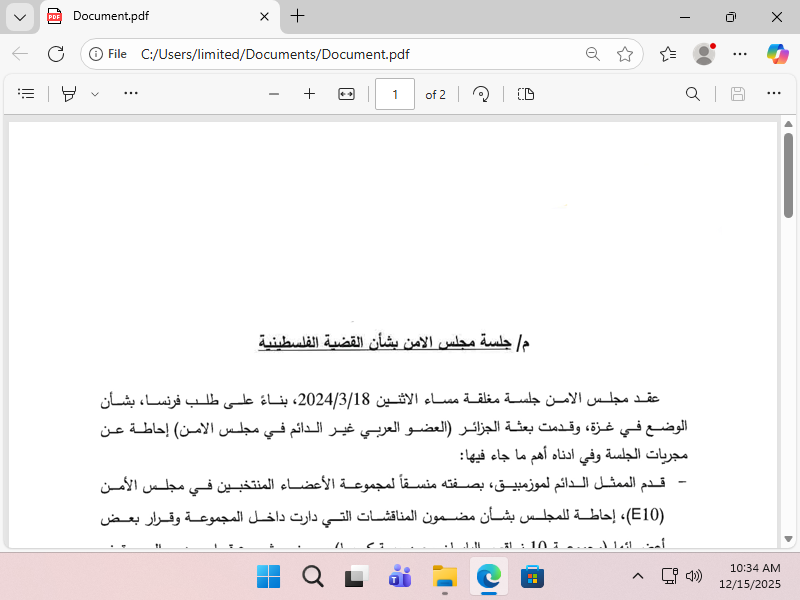Rotate the PDF page
The image size is (800, 600).
pyautogui.click(x=481, y=94)
